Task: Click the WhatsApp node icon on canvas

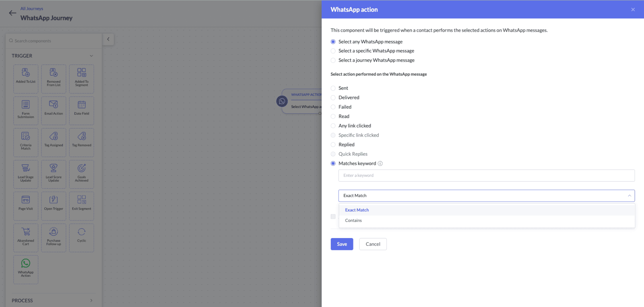Action: [282, 101]
